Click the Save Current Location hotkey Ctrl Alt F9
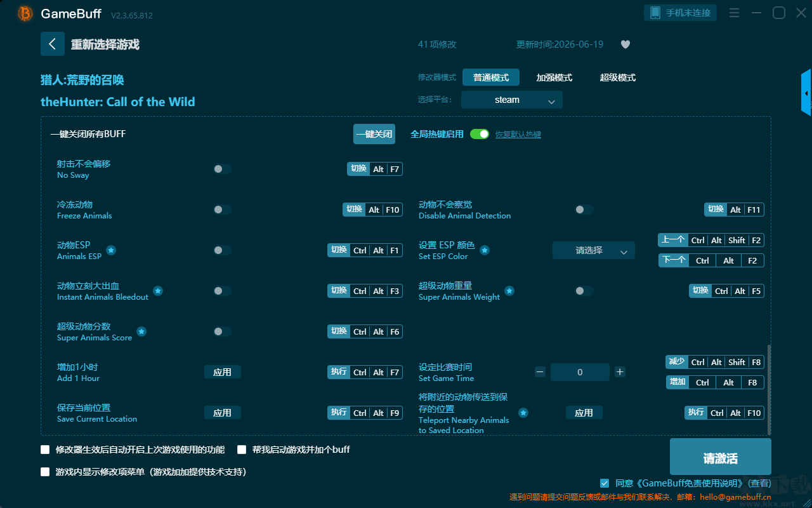The height and width of the screenshot is (508, 812). 365,413
